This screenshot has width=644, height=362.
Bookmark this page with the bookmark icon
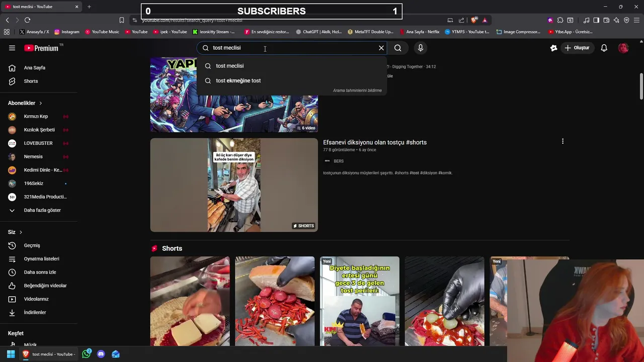pyautogui.click(x=122, y=20)
